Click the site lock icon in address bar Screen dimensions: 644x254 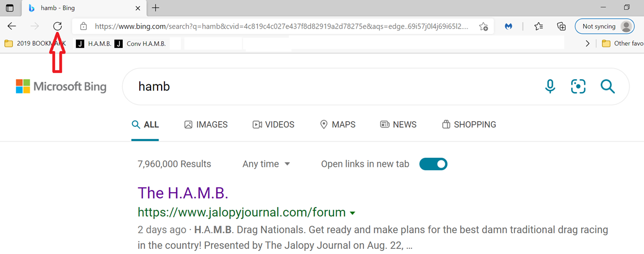(x=83, y=27)
